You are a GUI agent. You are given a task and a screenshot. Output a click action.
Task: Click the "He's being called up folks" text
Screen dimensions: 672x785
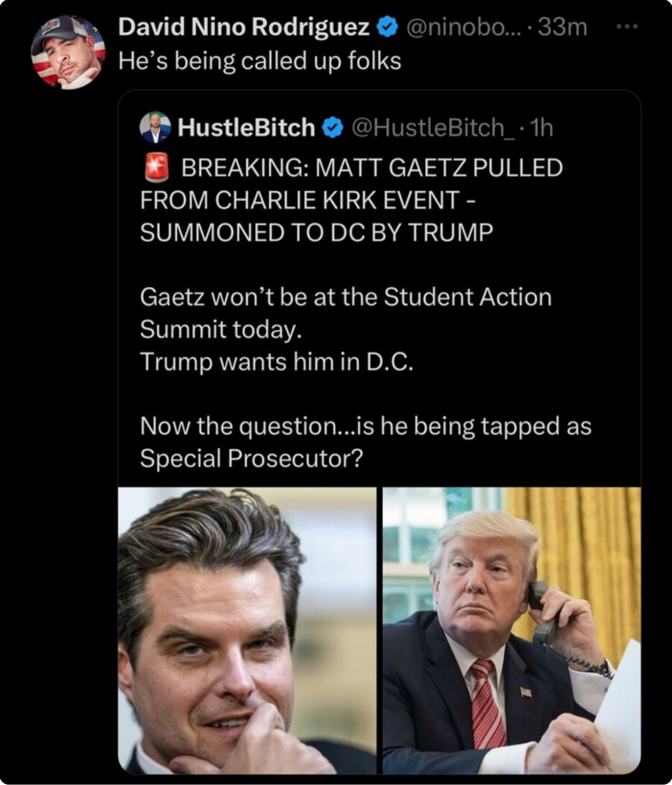point(259,61)
